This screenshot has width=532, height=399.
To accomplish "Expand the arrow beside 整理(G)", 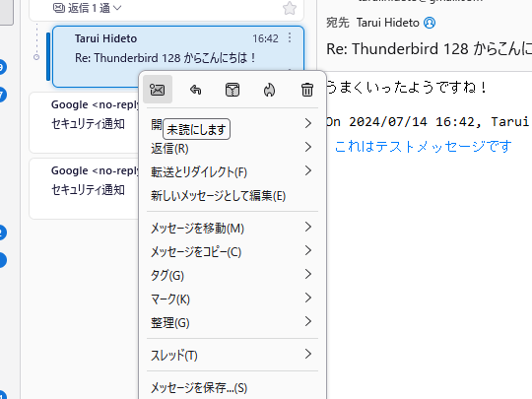I will click(x=308, y=321).
